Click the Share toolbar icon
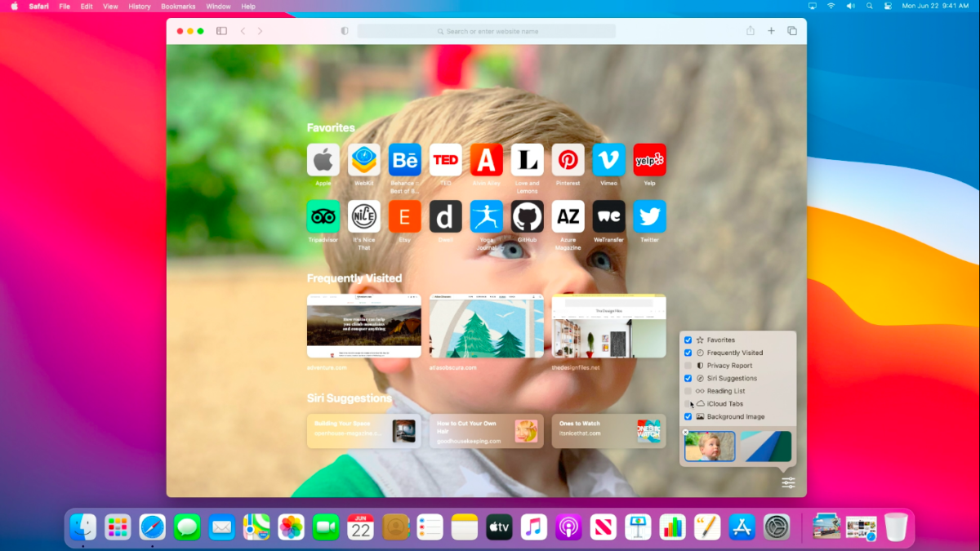The width and height of the screenshot is (980, 551). [x=750, y=31]
